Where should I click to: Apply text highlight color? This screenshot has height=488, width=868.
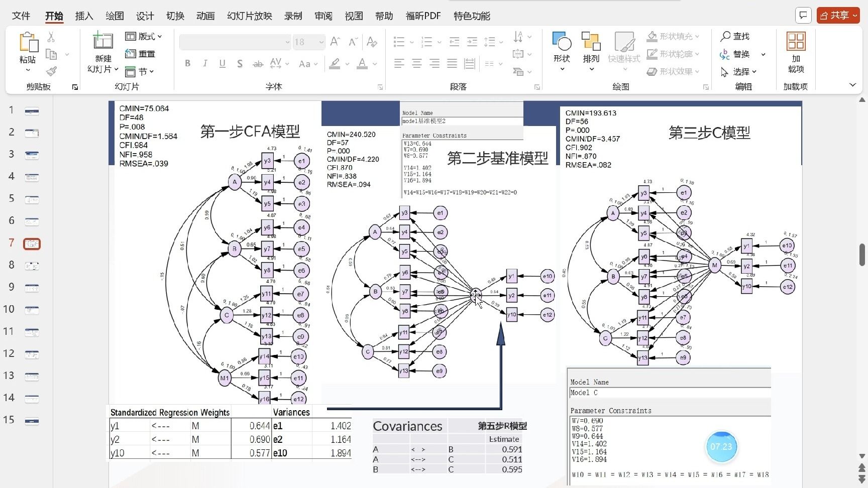pos(335,64)
